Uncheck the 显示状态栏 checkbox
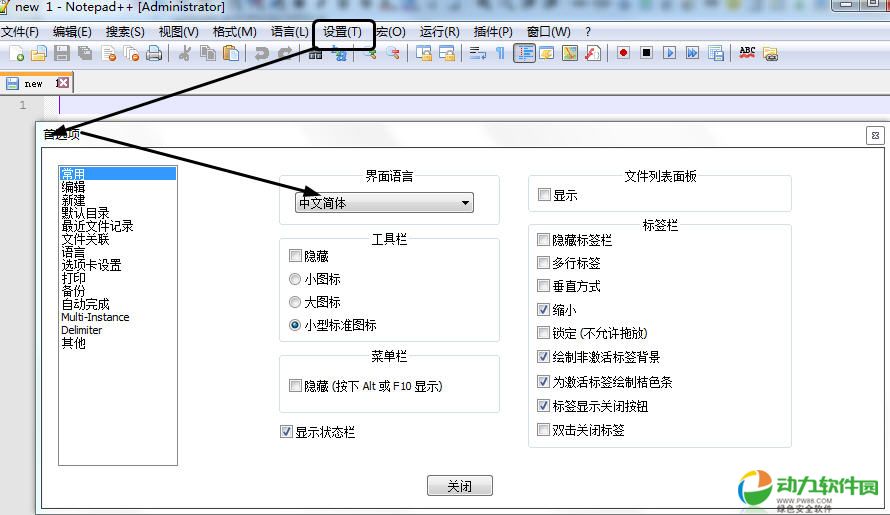The image size is (890, 515). coord(287,433)
